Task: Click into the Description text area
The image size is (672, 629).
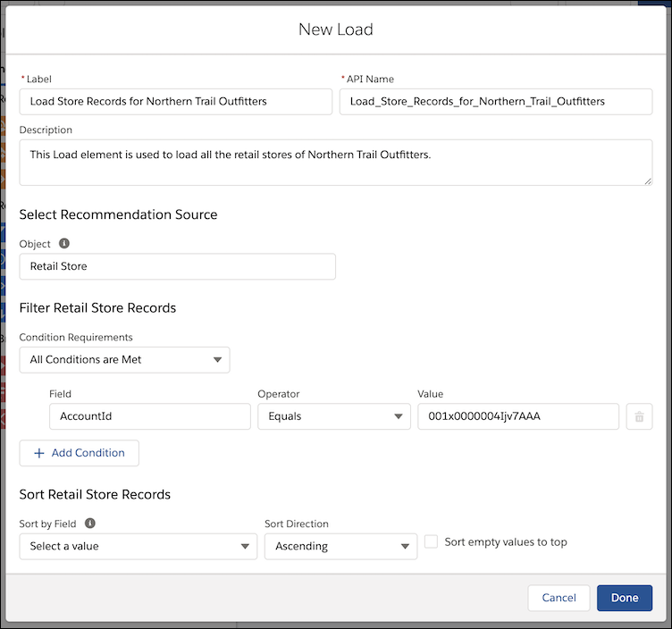Action: 336,163
